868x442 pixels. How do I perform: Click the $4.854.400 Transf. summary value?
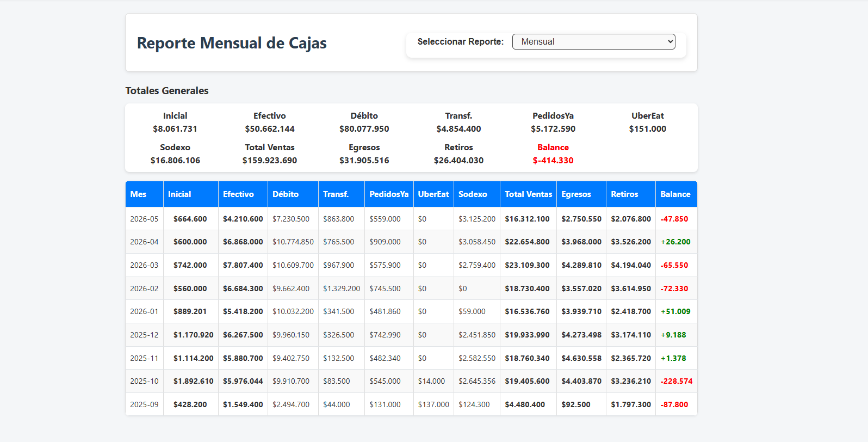pyautogui.click(x=458, y=129)
